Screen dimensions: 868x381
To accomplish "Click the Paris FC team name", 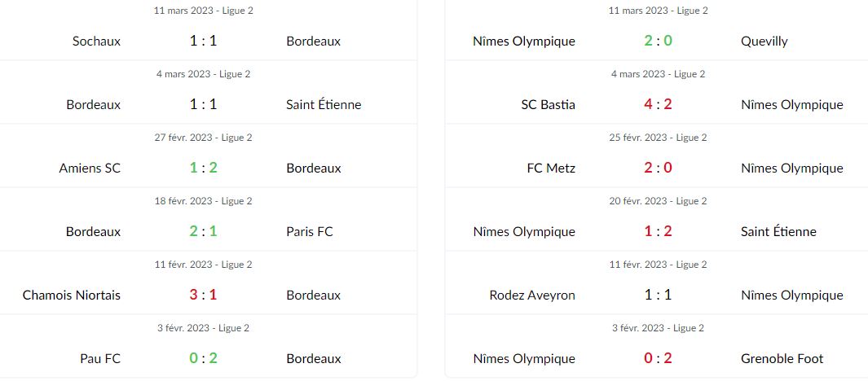I will (310, 232).
